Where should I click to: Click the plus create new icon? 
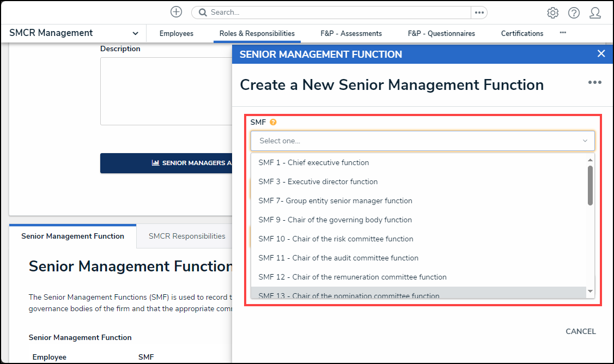[x=176, y=12]
